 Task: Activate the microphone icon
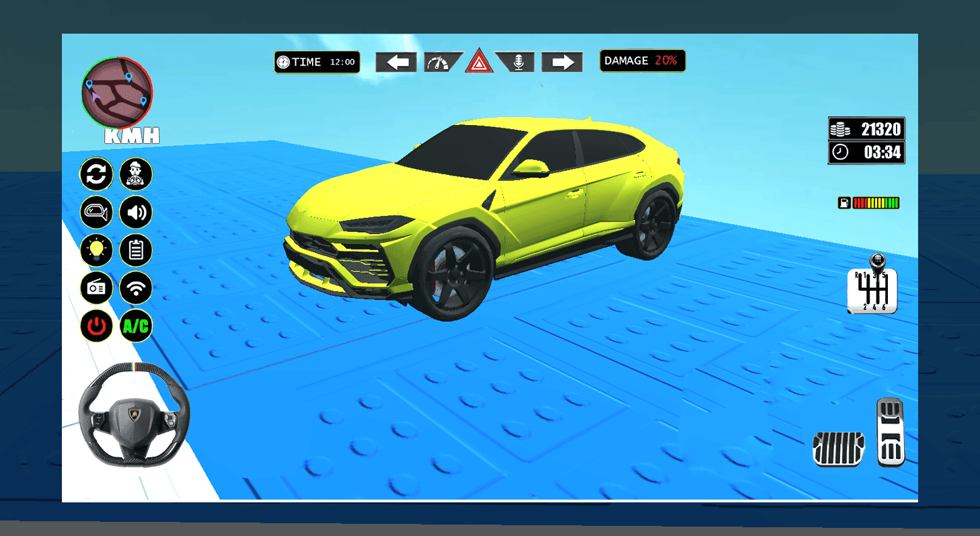coord(518,63)
